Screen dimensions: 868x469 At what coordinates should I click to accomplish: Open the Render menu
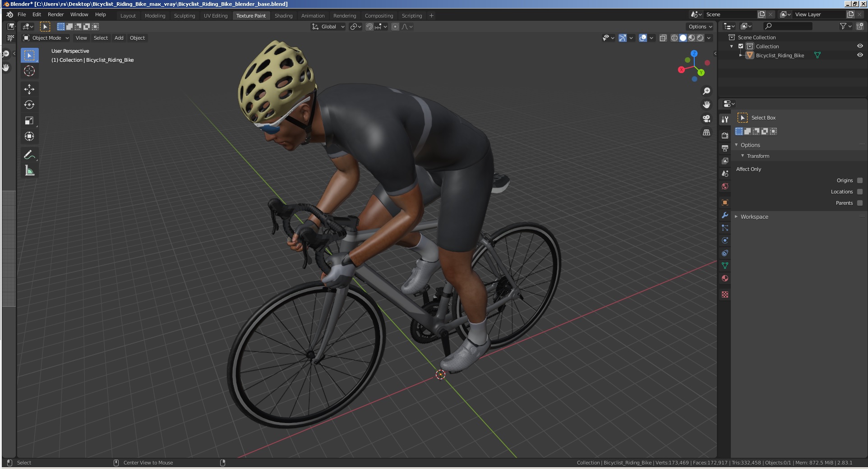[55, 14]
